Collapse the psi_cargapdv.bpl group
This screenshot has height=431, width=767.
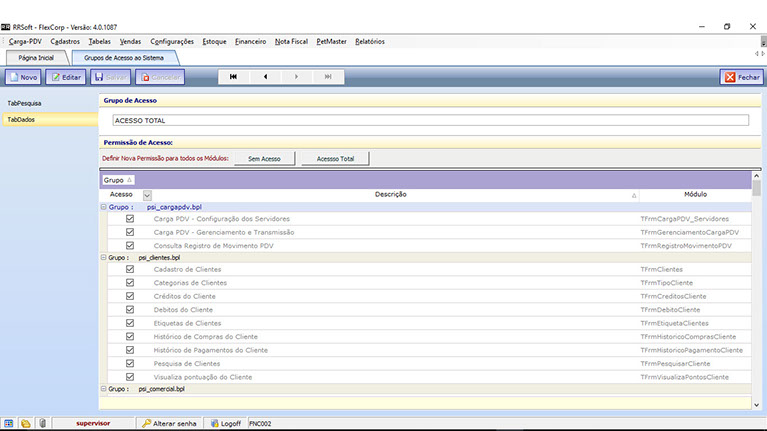104,206
